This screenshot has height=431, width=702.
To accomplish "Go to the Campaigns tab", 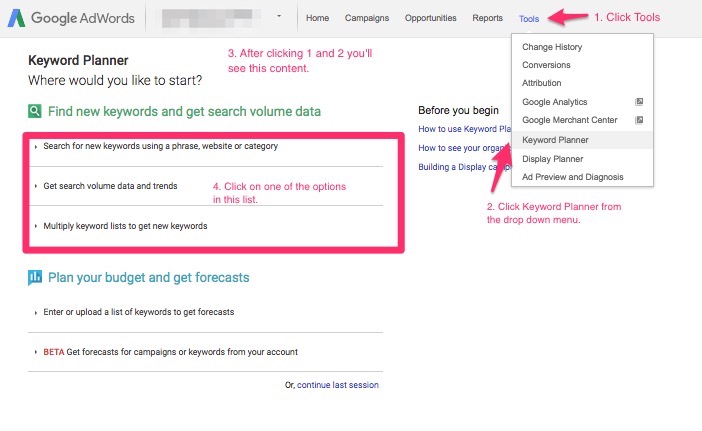I will [x=367, y=18].
